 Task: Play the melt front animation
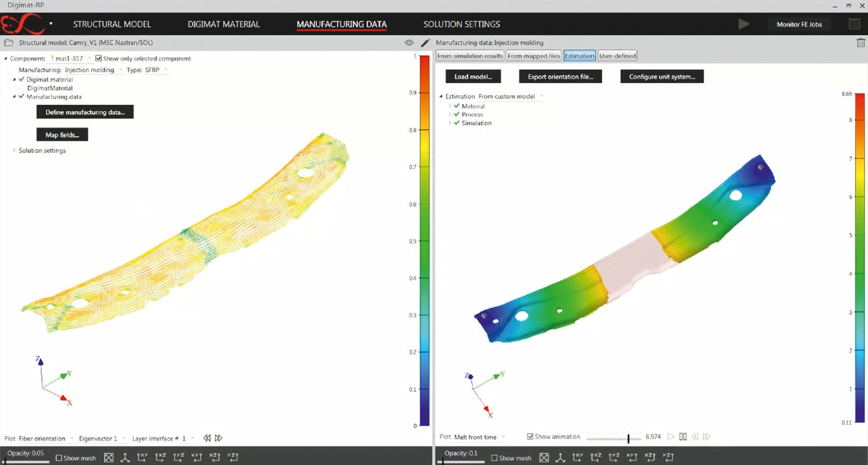click(x=671, y=436)
